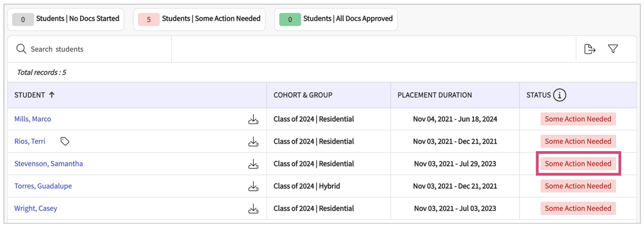Select the Some Action Needed filter tab

(199, 19)
